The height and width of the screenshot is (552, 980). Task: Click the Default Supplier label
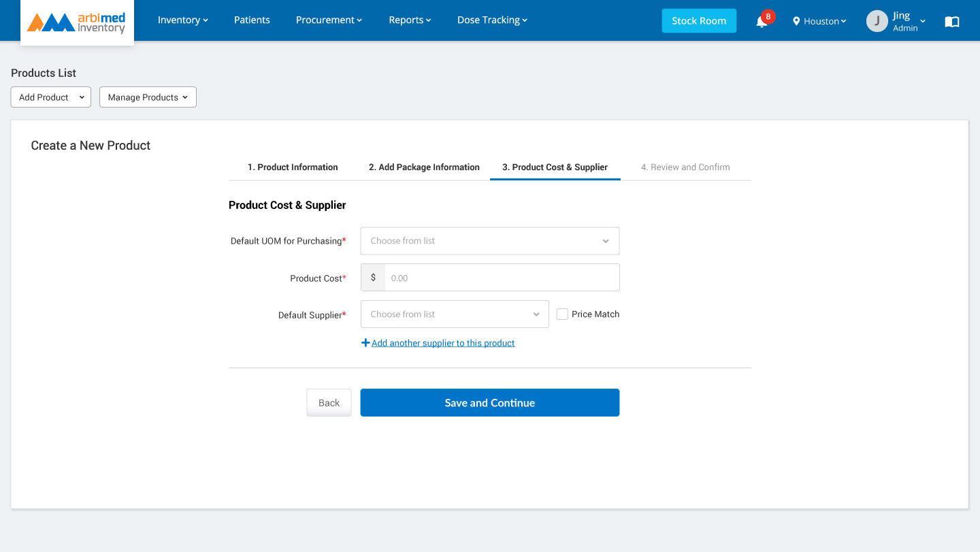pyautogui.click(x=312, y=315)
